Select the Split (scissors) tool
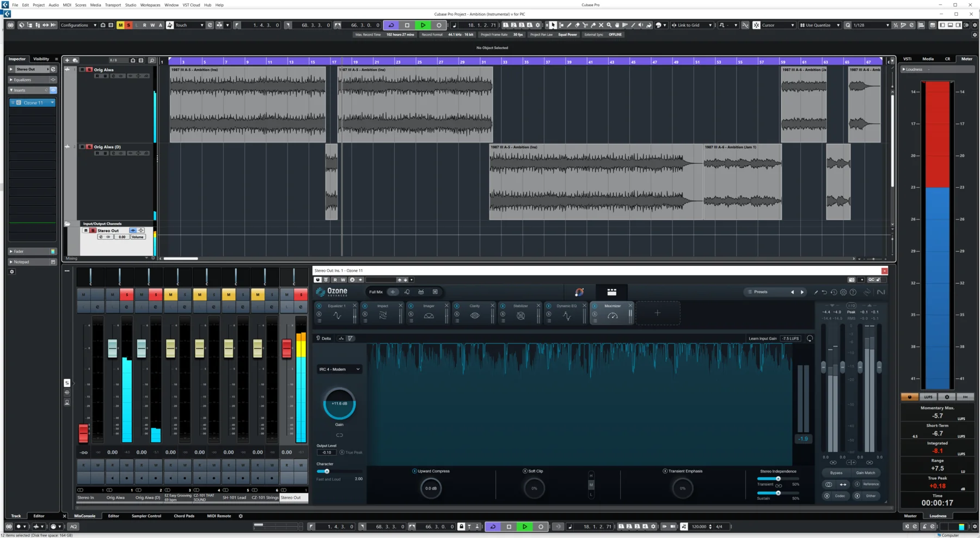Viewport: 980px width, 538px height. pos(585,25)
